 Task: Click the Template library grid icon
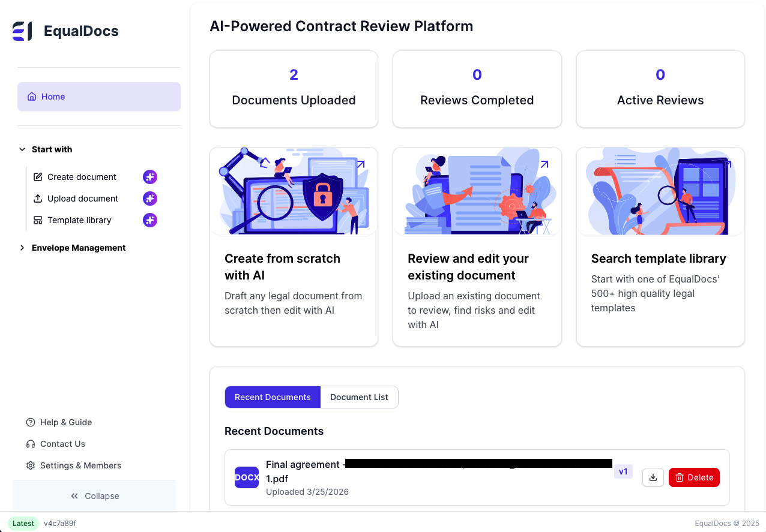pyautogui.click(x=37, y=220)
